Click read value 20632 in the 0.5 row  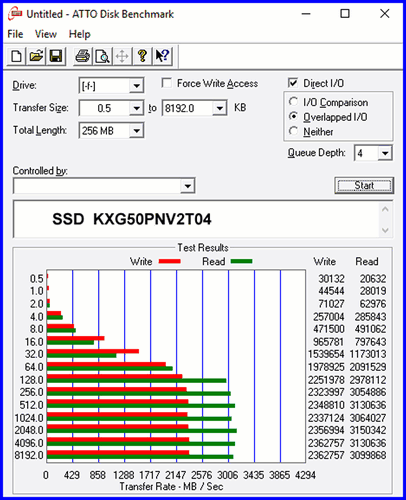pos(373,279)
